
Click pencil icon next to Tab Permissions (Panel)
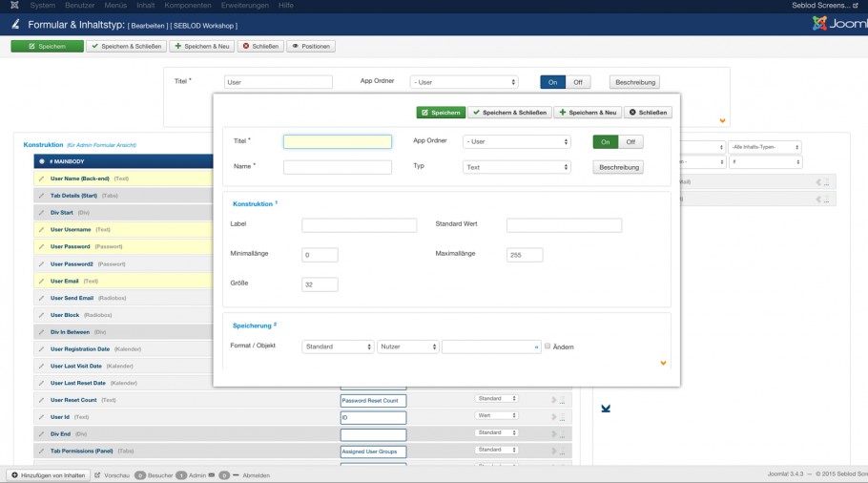(x=42, y=451)
